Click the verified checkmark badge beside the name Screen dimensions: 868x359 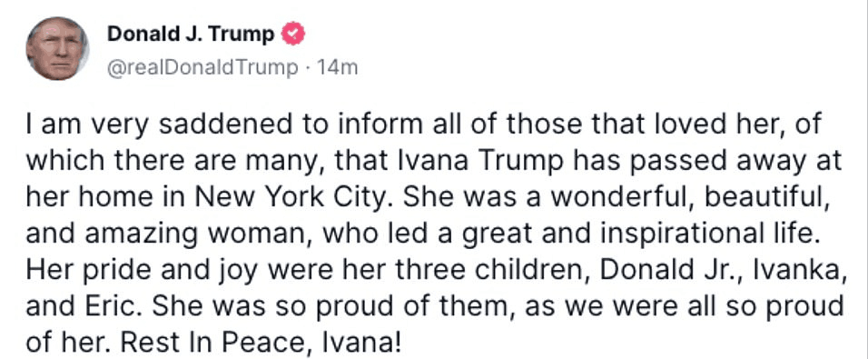tap(293, 35)
